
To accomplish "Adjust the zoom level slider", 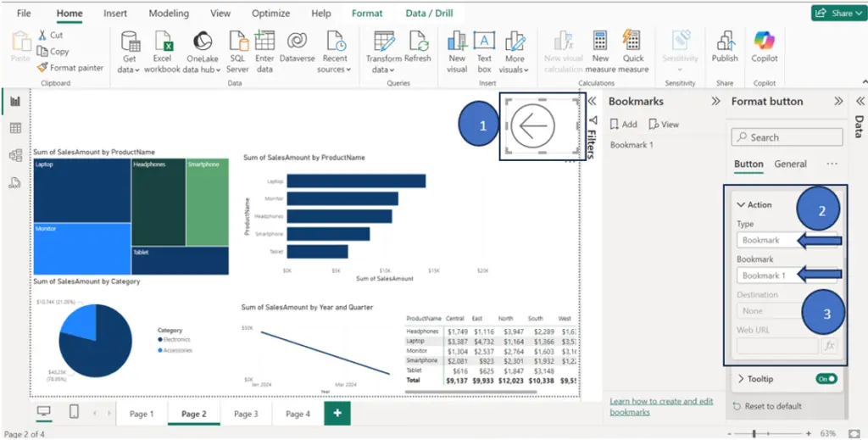I will coord(754,434).
